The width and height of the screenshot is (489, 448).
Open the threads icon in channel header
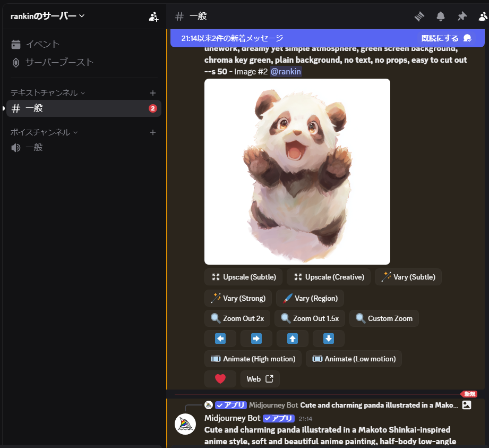tap(419, 16)
